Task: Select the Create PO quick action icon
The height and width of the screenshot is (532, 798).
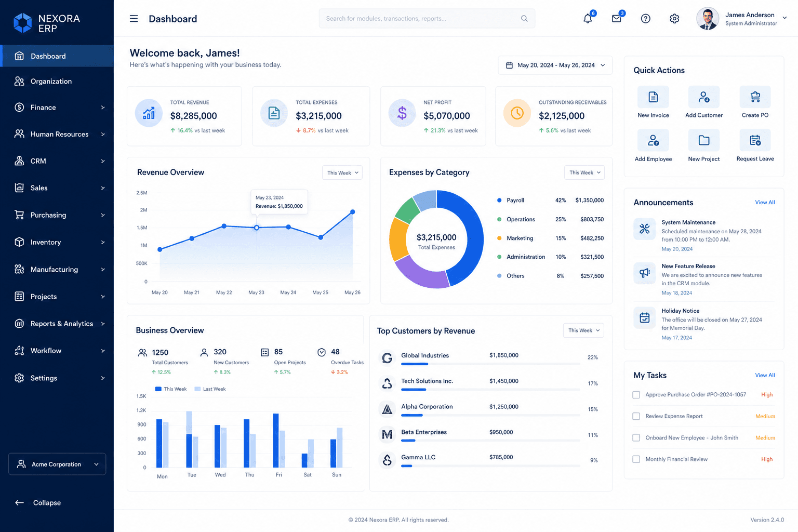Action: [x=755, y=97]
